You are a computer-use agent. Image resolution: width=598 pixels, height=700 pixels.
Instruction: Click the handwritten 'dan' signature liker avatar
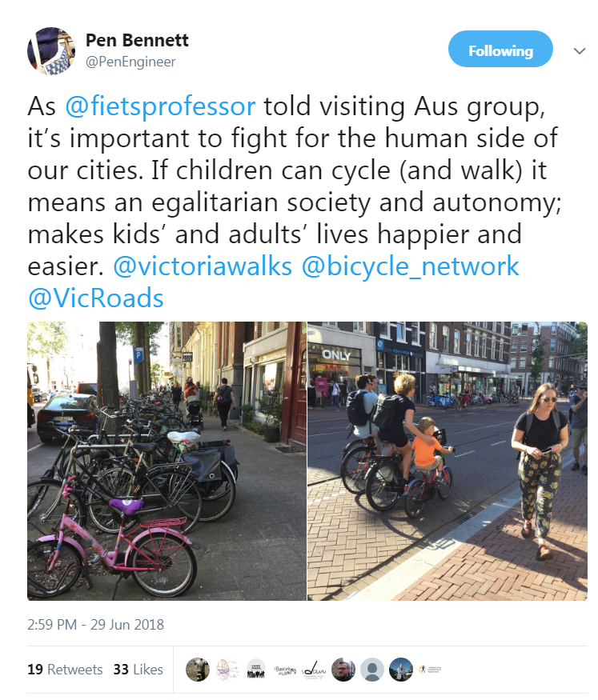point(314,669)
